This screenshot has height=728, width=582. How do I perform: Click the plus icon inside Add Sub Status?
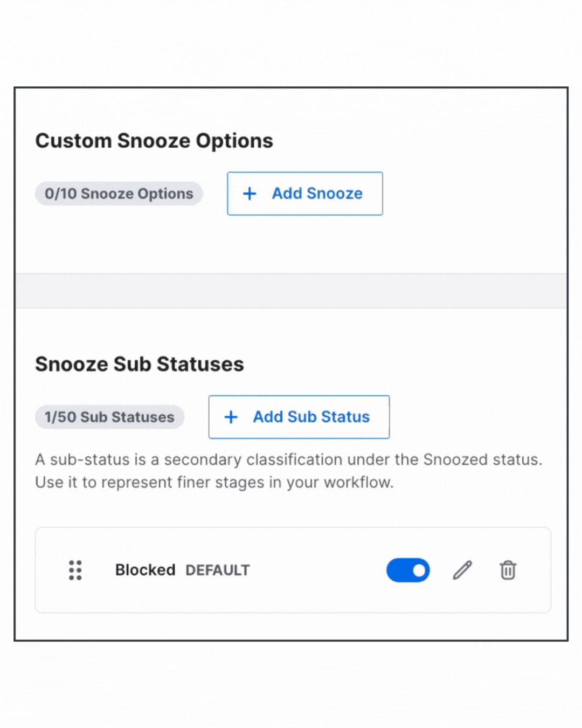click(231, 417)
